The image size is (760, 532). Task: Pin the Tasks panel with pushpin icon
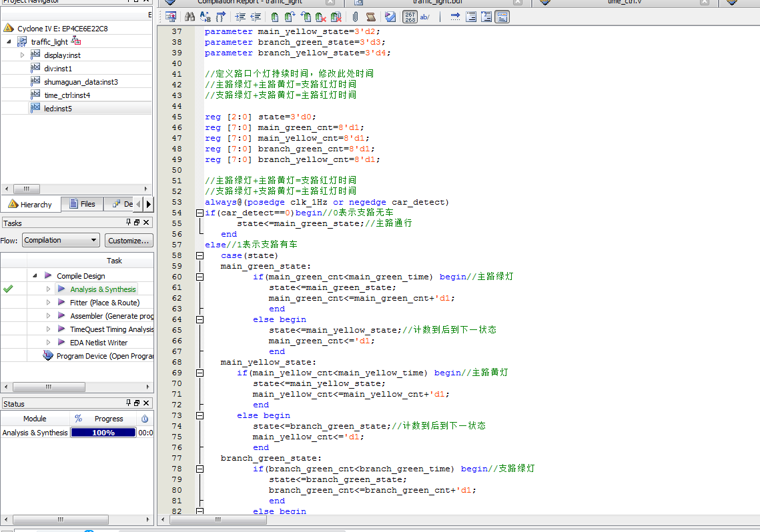coord(129,223)
